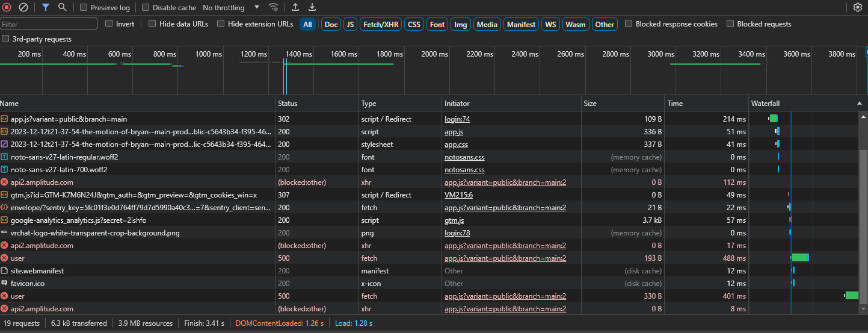Viewport: 868px width, 333px height.
Task: Sort requests by Status column header
Action: [x=288, y=104]
